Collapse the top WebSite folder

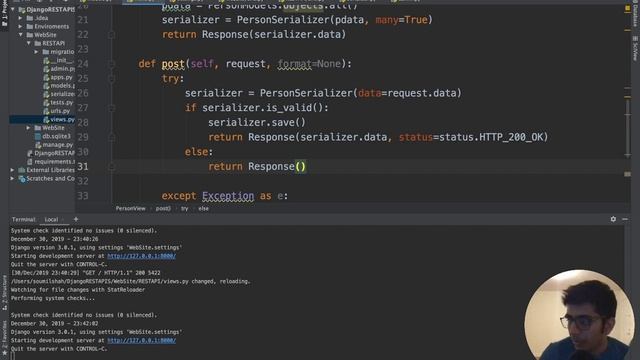[20, 35]
